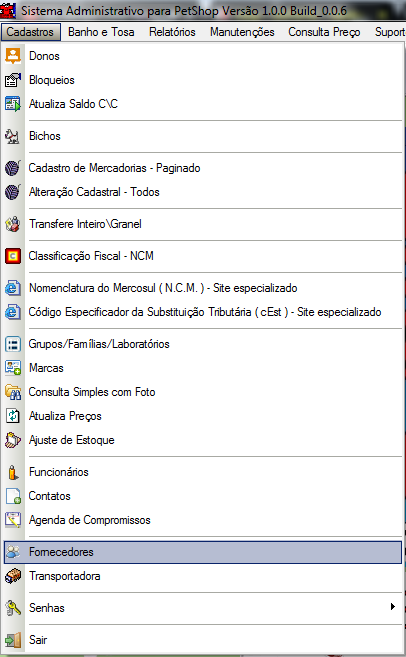Click the Atualiza Preços refresh icon
The height and width of the screenshot is (657, 406).
pos(13,416)
